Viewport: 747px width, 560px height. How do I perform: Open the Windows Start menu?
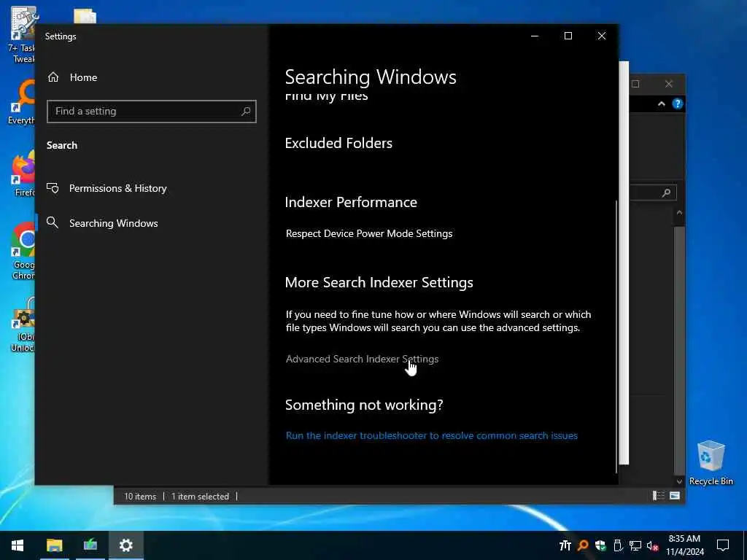[x=18, y=545]
